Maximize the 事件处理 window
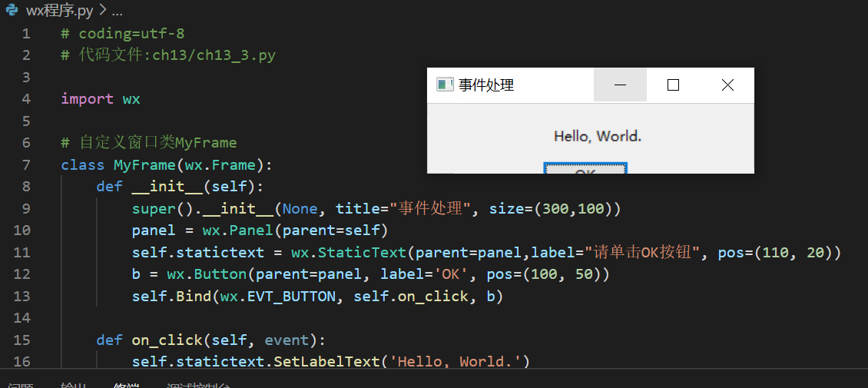 (x=673, y=85)
